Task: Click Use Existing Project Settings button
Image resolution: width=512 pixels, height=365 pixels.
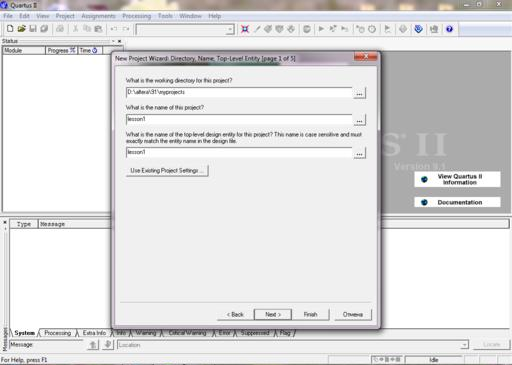Action: click(x=167, y=170)
